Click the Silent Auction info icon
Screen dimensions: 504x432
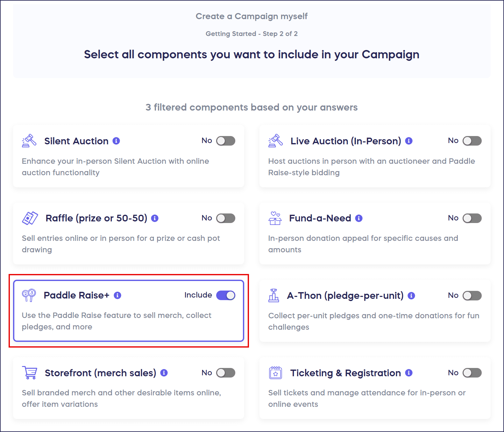(117, 141)
